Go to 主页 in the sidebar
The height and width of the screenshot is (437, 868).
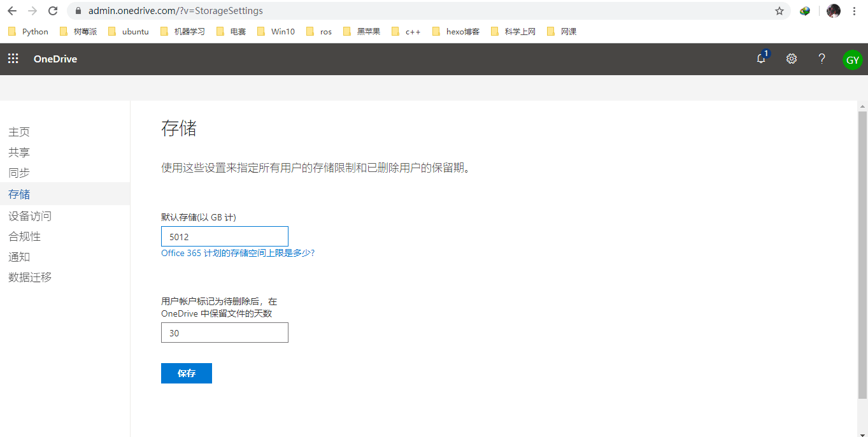(19, 132)
